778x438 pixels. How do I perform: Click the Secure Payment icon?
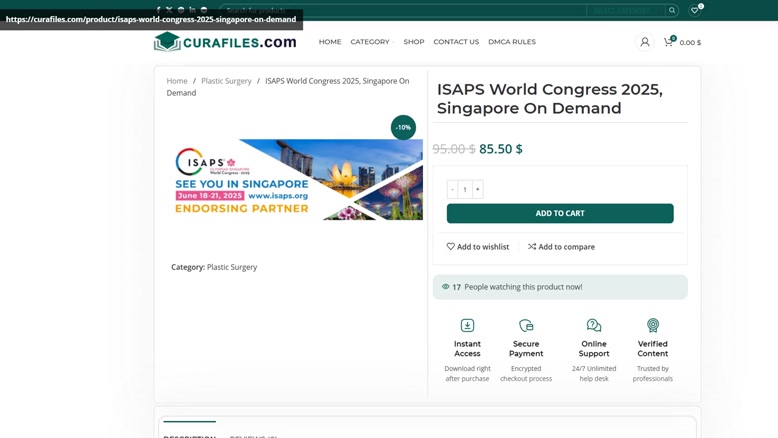pyautogui.click(x=526, y=325)
